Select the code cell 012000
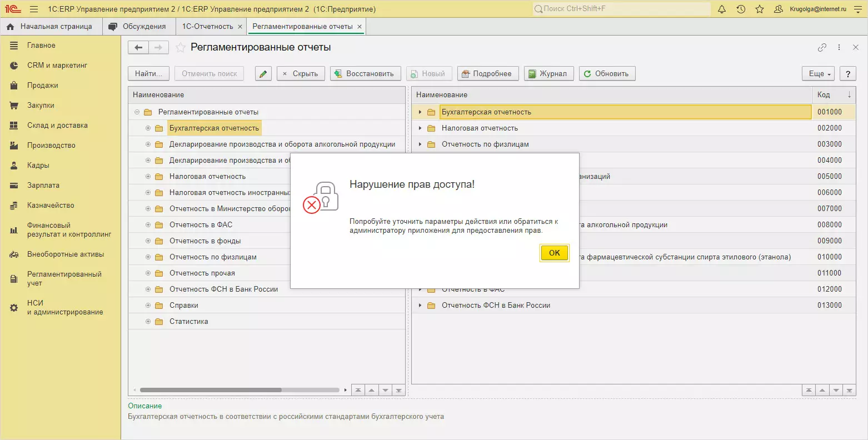The image size is (868, 440). [834, 289]
